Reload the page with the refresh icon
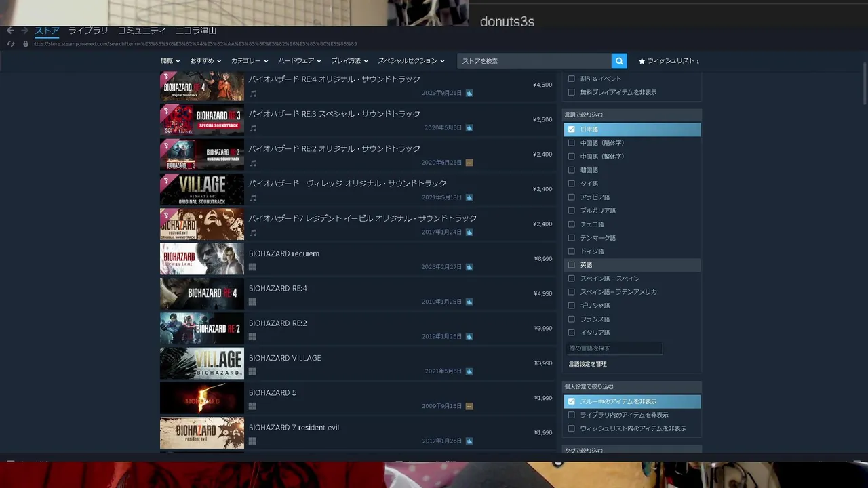868x488 pixels. (10, 43)
